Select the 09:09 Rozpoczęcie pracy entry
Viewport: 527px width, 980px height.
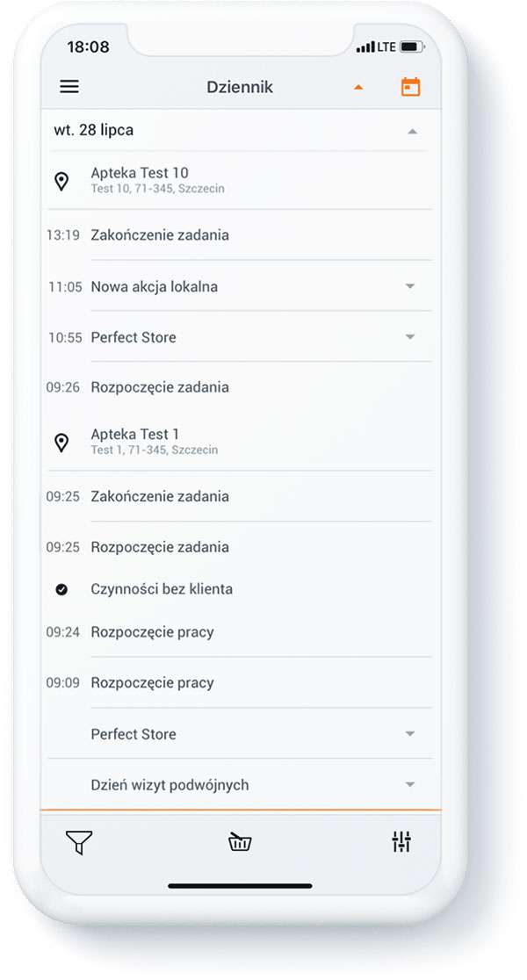point(240,682)
